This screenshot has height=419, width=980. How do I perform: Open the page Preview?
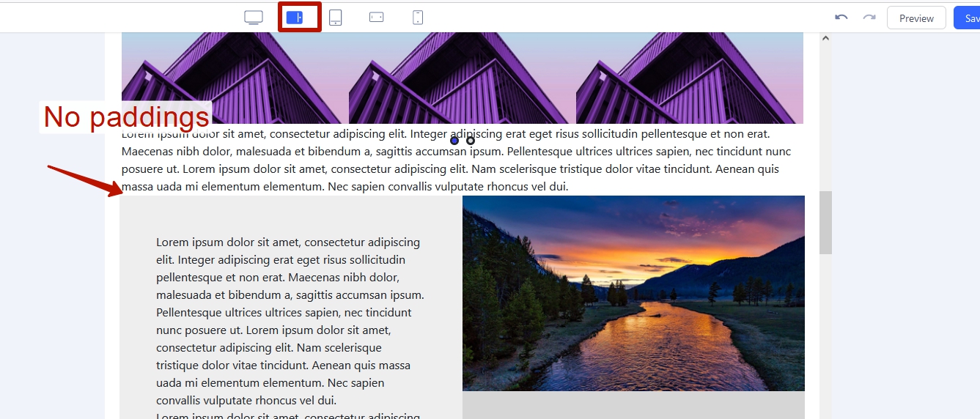916,18
